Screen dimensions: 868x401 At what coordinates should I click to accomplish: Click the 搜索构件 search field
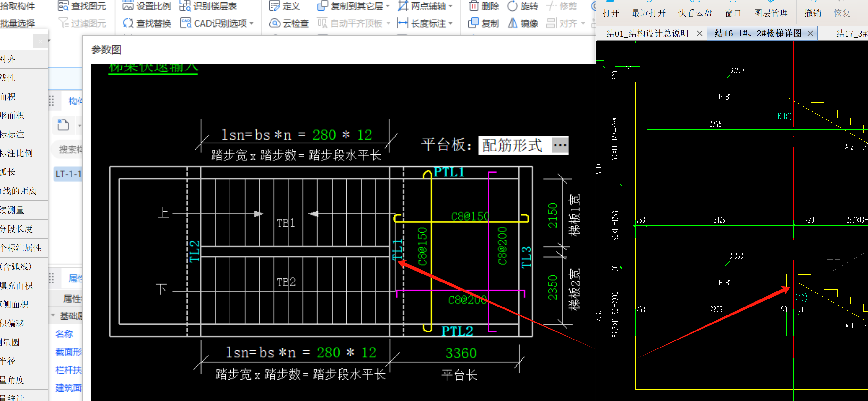tap(67, 150)
